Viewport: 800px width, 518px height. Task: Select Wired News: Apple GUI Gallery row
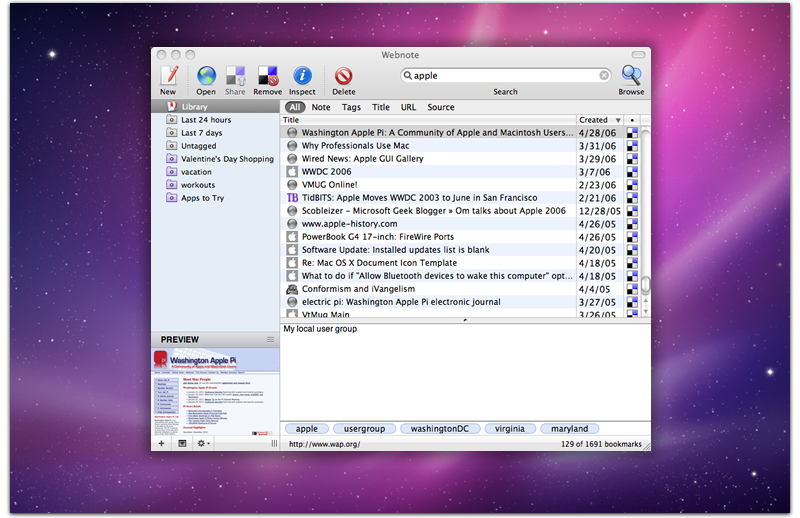click(460, 159)
